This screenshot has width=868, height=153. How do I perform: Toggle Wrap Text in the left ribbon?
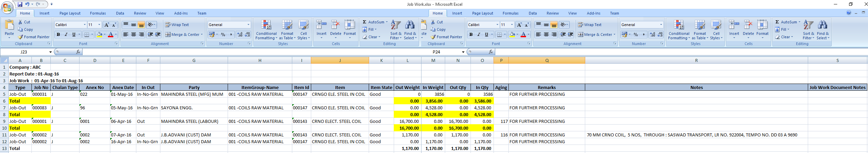177,25
